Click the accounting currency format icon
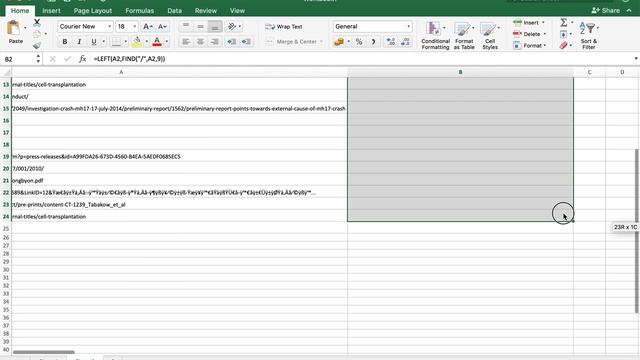 [x=338, y=42]
